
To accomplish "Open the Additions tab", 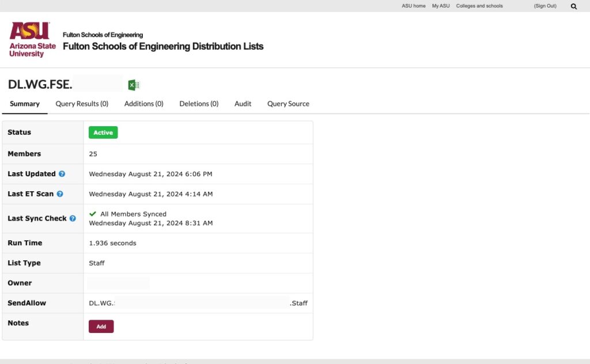I will pos(143,104).
